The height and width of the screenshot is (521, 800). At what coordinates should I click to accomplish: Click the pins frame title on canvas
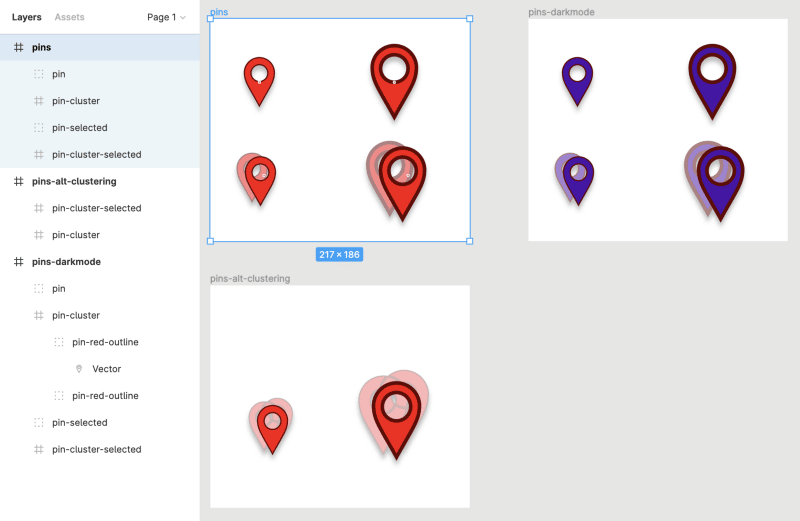pyautogui.click(x=219, y=12)
